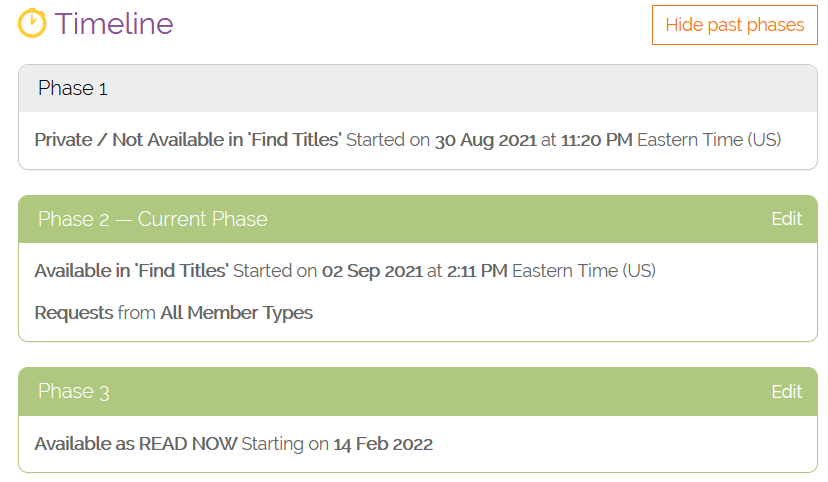The height and width of the screenshot is (482, 828).
Task: Select the Phase 2 — Current Phase header
Action: tap(153, 219)
